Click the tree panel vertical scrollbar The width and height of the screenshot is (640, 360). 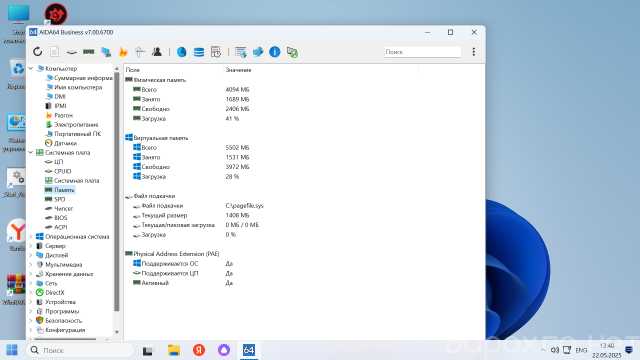coord(117,192)
